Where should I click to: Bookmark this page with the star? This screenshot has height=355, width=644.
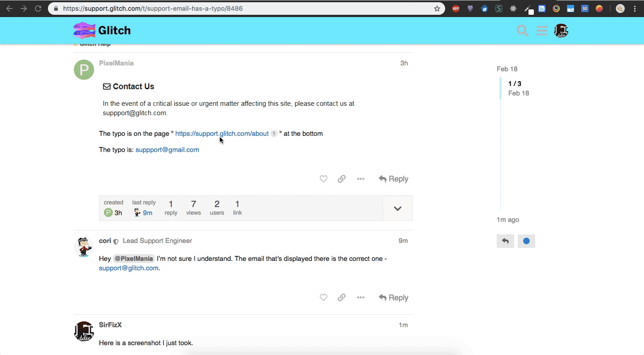pos(437,9)
